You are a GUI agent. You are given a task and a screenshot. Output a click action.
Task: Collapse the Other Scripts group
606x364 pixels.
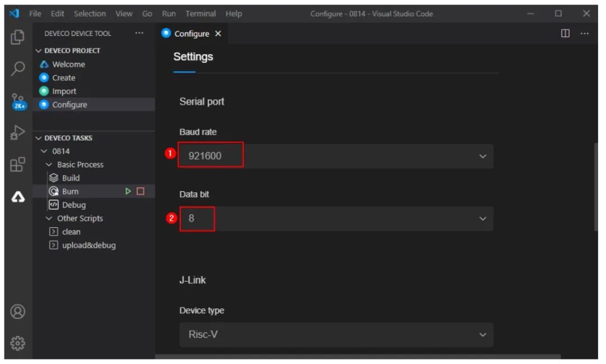coord(49,218)
